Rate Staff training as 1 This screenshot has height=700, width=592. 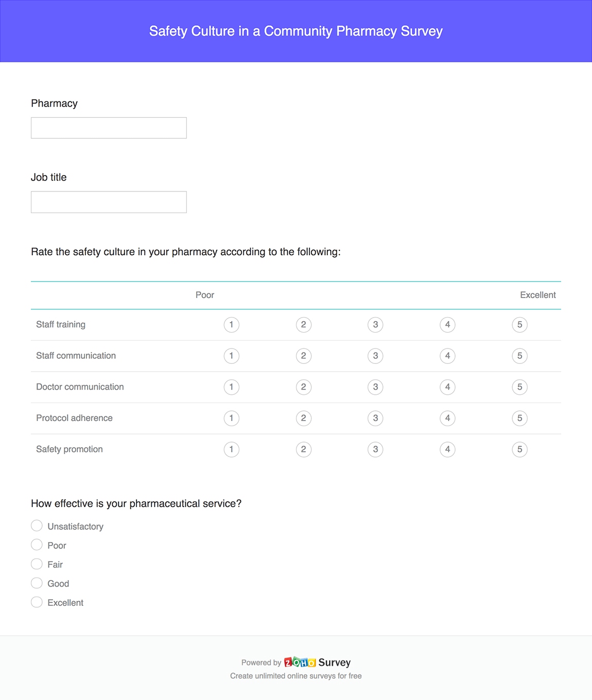click(x=231, y=325)
